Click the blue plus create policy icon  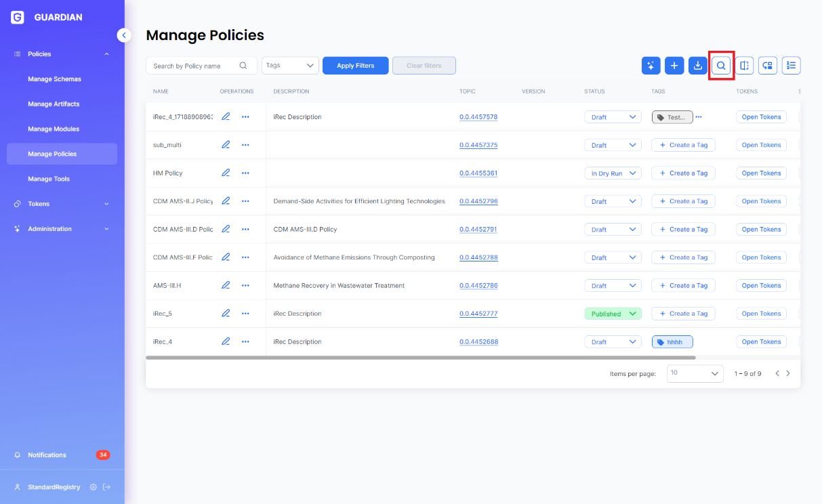pos(674,65)
